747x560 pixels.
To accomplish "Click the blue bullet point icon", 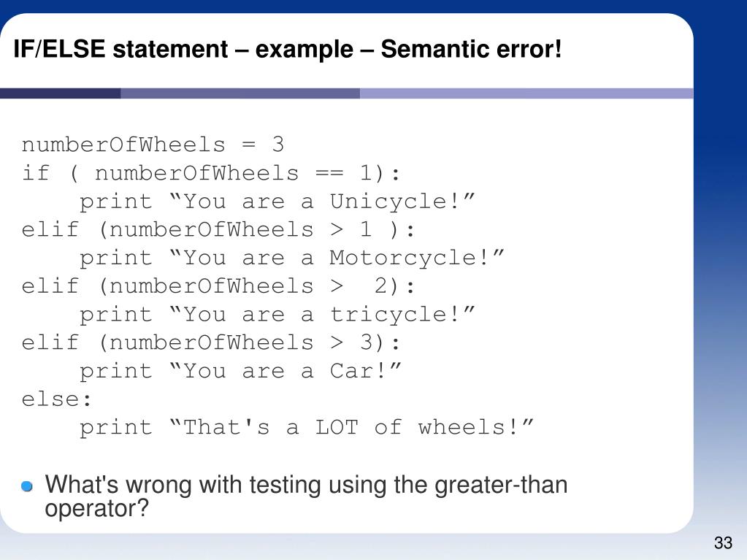I will point(27,486).
